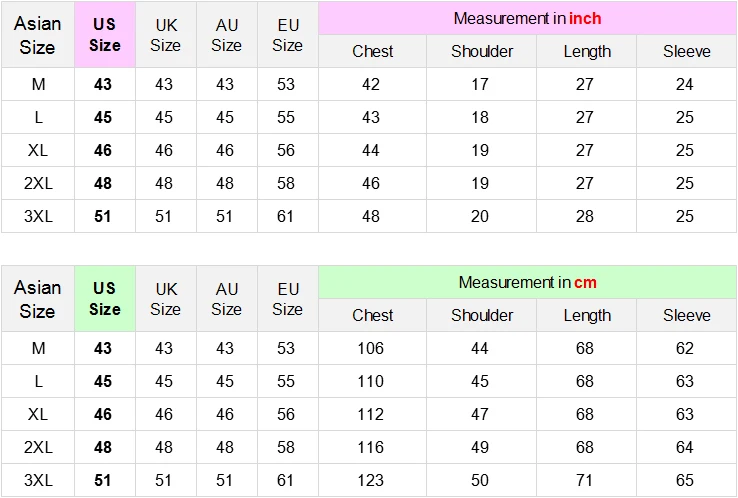Select the 2XL row label in the cm table

38,447
